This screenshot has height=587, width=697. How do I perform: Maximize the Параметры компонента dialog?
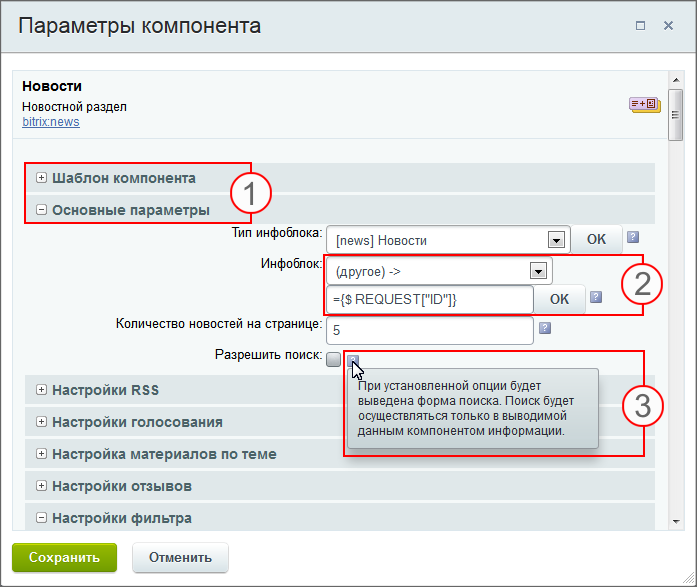[640, 25]
